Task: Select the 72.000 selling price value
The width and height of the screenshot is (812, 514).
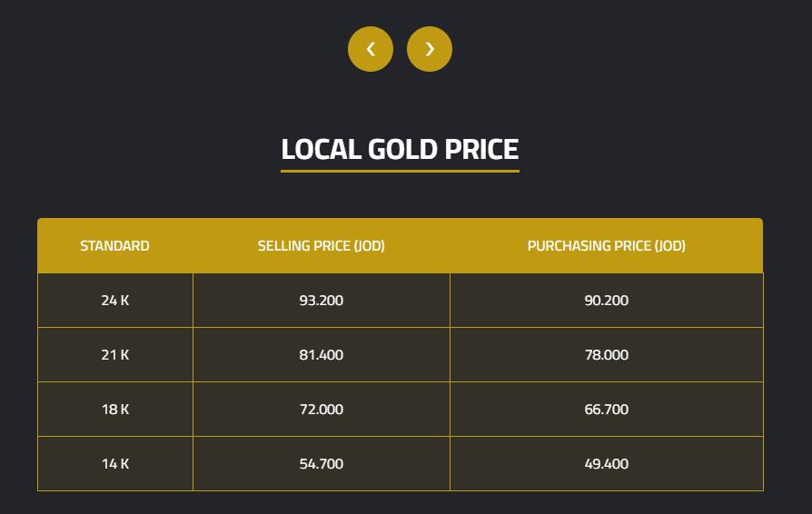Action: click(321, 410)
